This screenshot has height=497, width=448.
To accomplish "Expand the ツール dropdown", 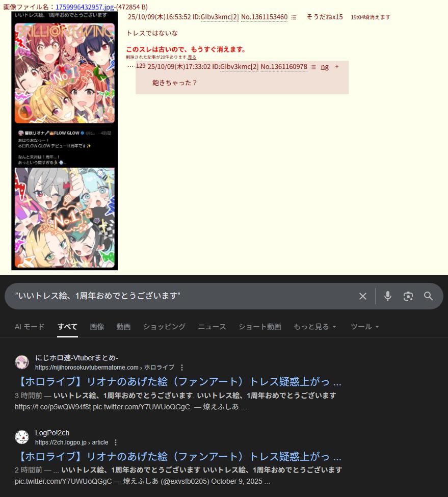I will pyautogui.click(x=365, y=326).
